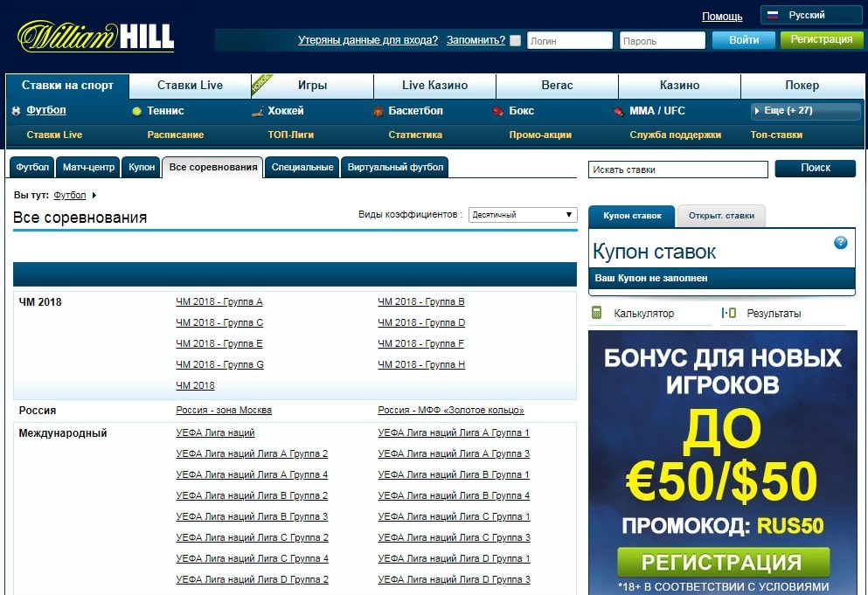The width and height of the screenshot is (868, 595).
Task: Open the Казино tab
Action: (679, 86)
